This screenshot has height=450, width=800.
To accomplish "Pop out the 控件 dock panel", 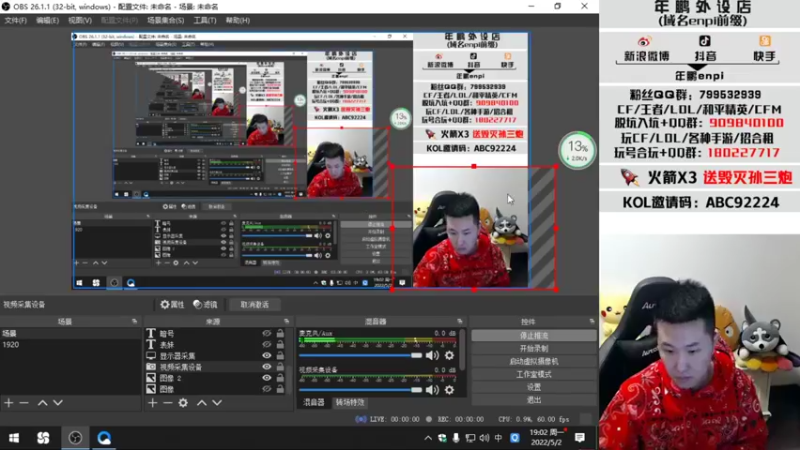I will pos(592,321).
